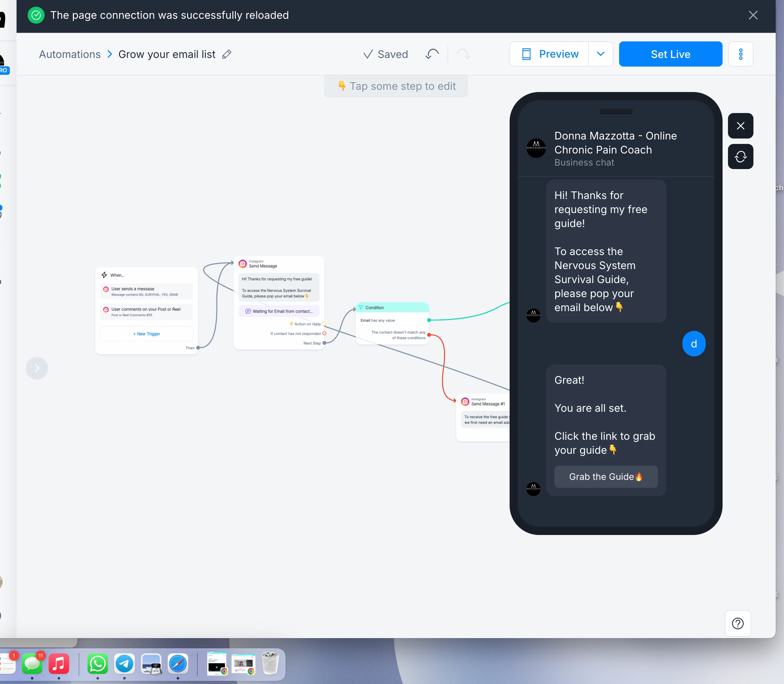Click Donna Mazzotta profile avatar in preview
The height and width of the screenshot is (684, 784).
[536, 148]
